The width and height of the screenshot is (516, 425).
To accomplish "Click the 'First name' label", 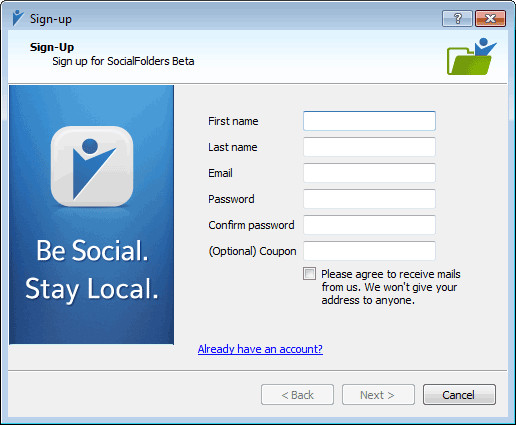I will pyautogui.click(x=233, y=121).
